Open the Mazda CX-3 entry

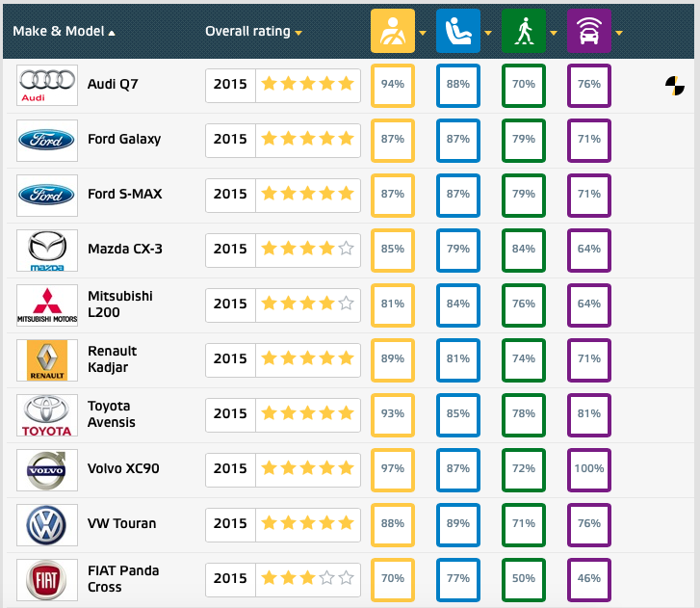click(125, 249)
